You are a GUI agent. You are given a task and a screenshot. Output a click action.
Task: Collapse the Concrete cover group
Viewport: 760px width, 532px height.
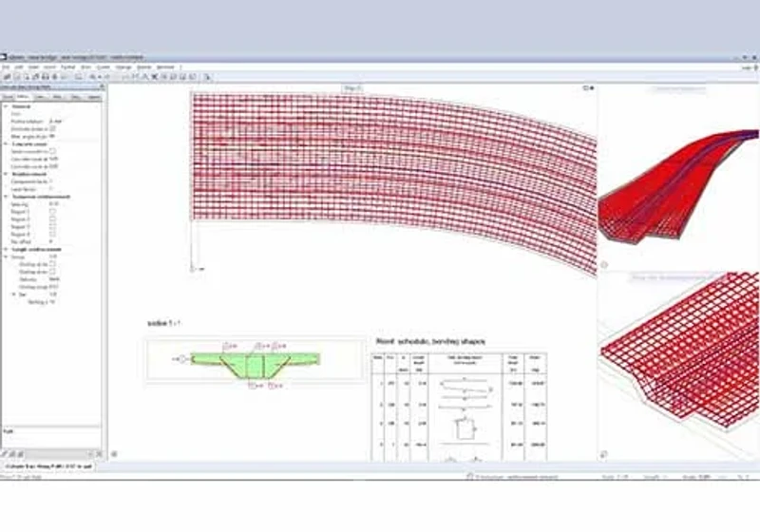(x=7, y=143)
